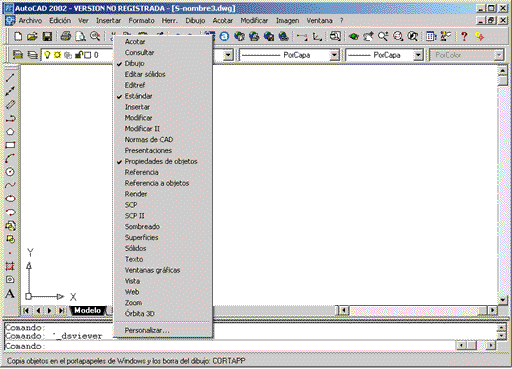Enable the Referencia a objetos toolbar

pos(163,183)
